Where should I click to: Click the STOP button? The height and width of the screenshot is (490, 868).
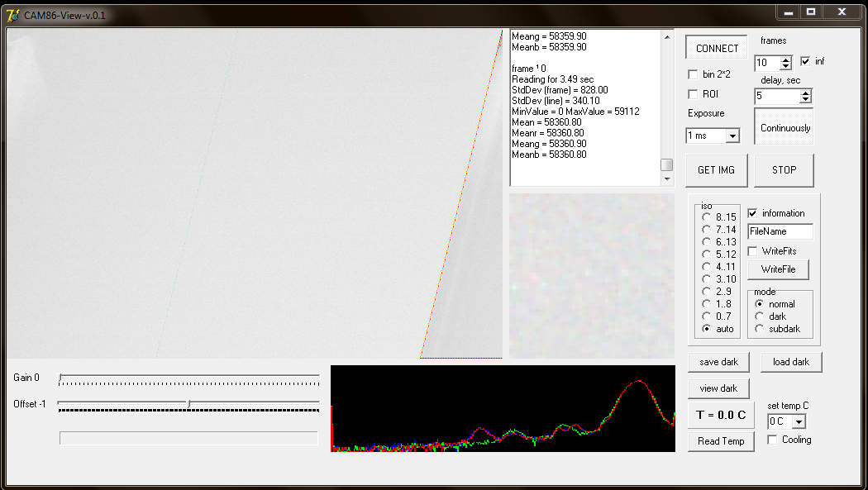click(x=785, y=169)
